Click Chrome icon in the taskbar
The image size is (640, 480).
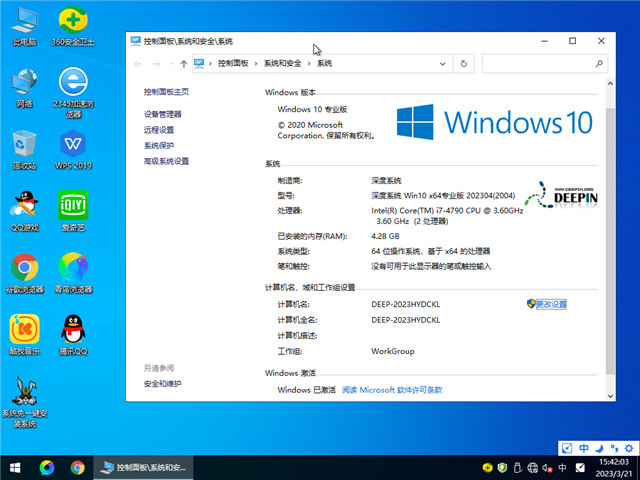tap(77, 467)
